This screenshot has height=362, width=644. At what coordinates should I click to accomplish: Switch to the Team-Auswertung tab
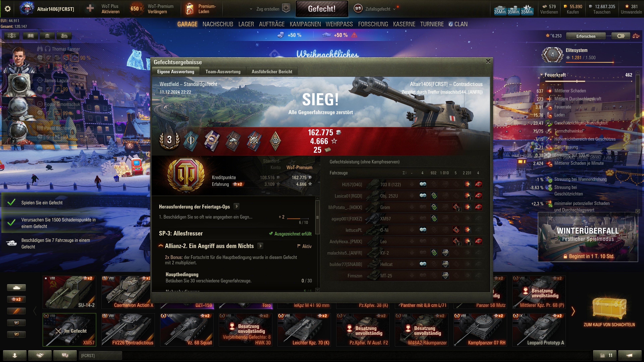click(x=223, y=71)
